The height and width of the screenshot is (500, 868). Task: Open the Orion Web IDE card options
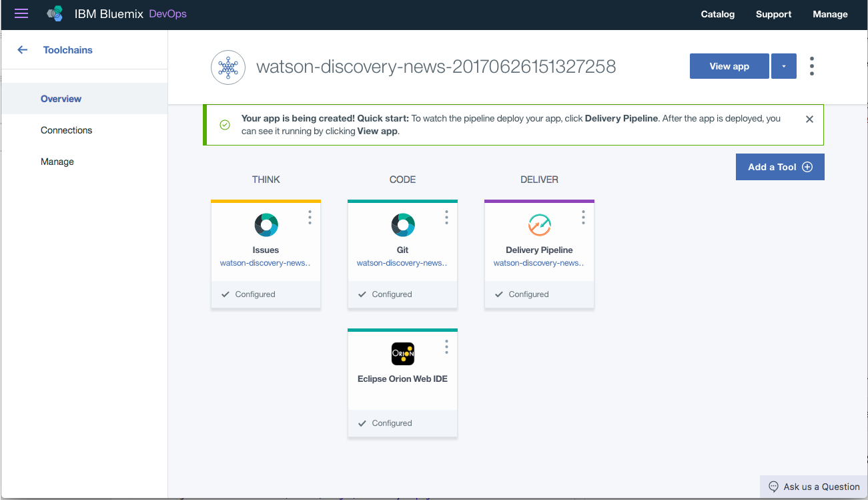point(446,346)
